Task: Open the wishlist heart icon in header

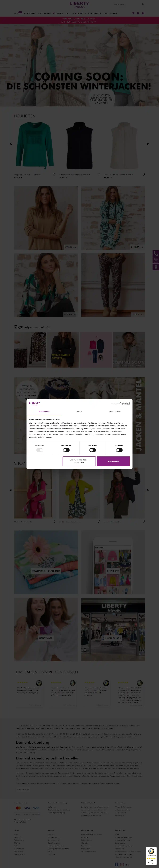Action: [x=133, y=13]
